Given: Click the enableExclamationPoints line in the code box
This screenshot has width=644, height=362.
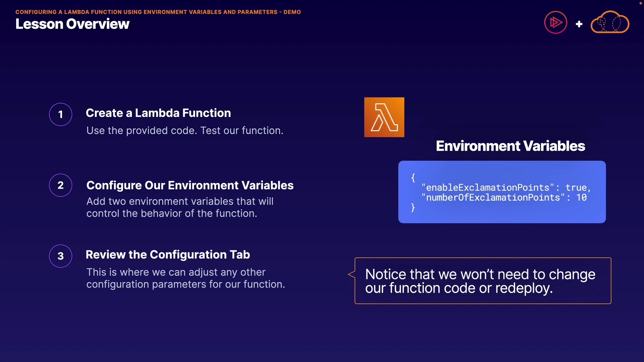Looking at the screenshot, I should (x=506, y=187).
